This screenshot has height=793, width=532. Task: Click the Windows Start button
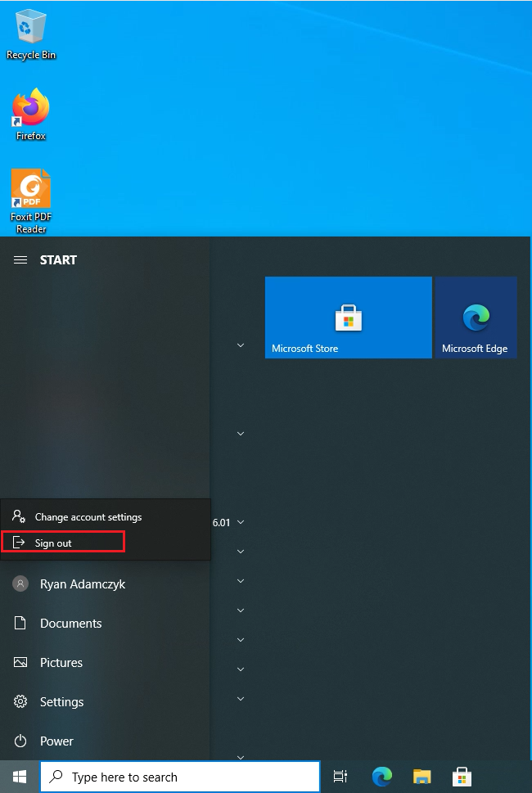19,777
